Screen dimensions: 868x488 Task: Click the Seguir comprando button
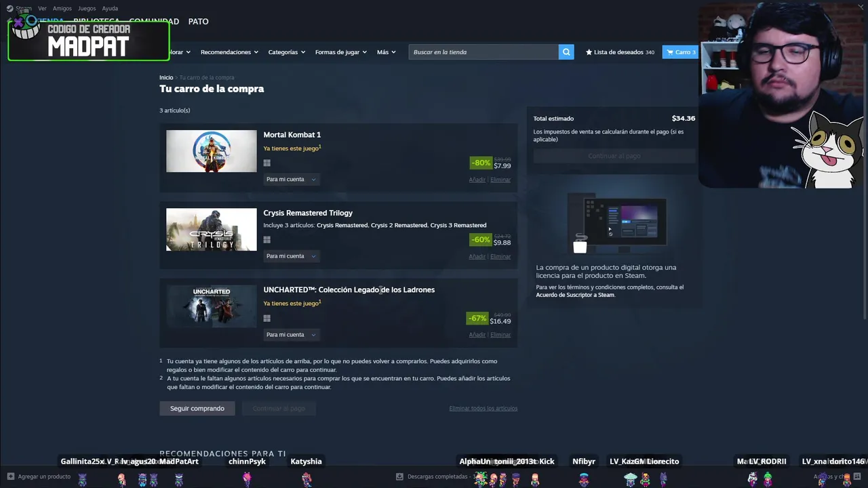pyautogui.click(x=197, y=409)
